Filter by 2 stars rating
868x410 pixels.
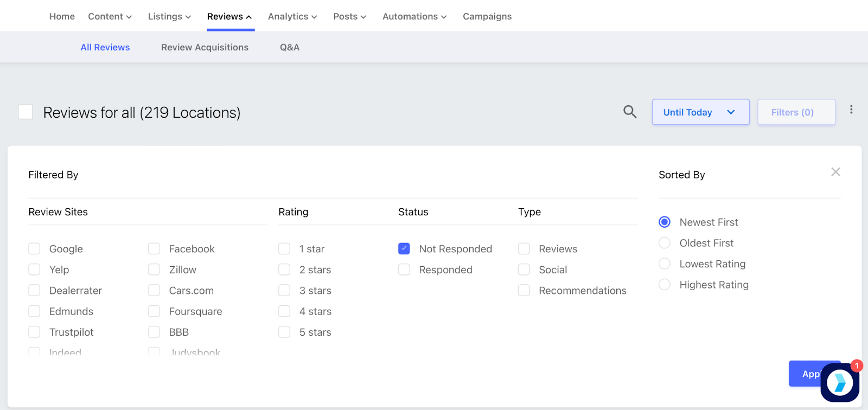284,270
